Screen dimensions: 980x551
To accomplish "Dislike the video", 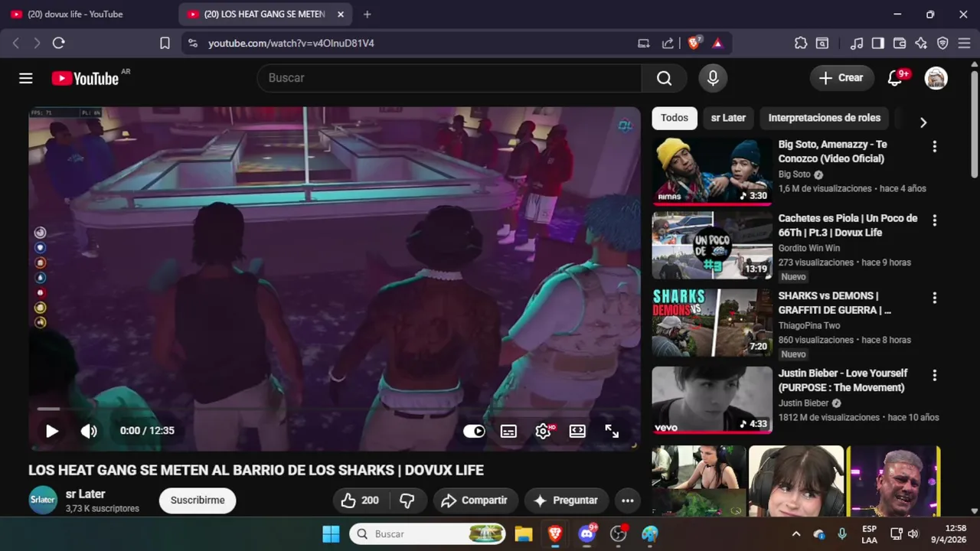I will pyautogui.click(x=407, y=500).
